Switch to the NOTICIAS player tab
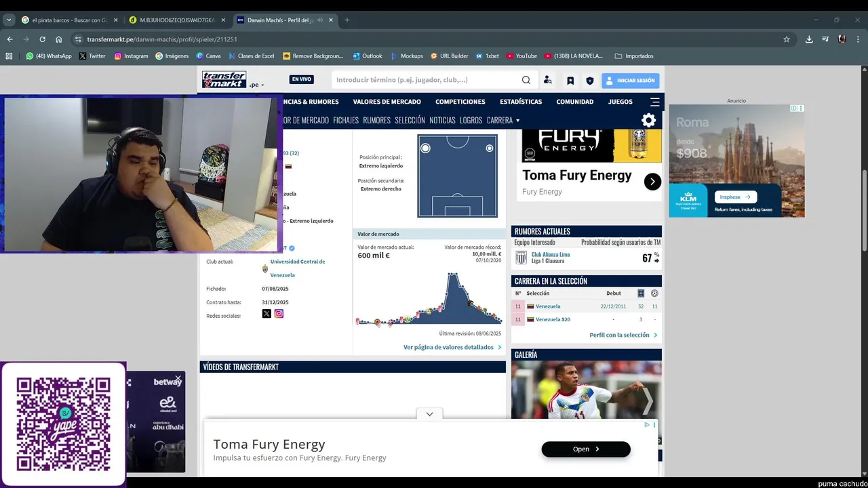Image resolution: width=868 pixels, height=488 pixels. 442,120
